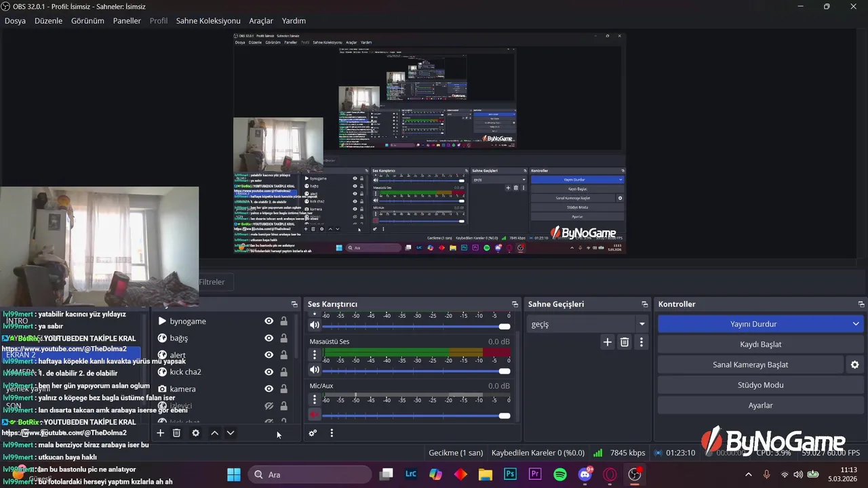
Task: Select the kamera camera source icon
Action: click(162, 389)
